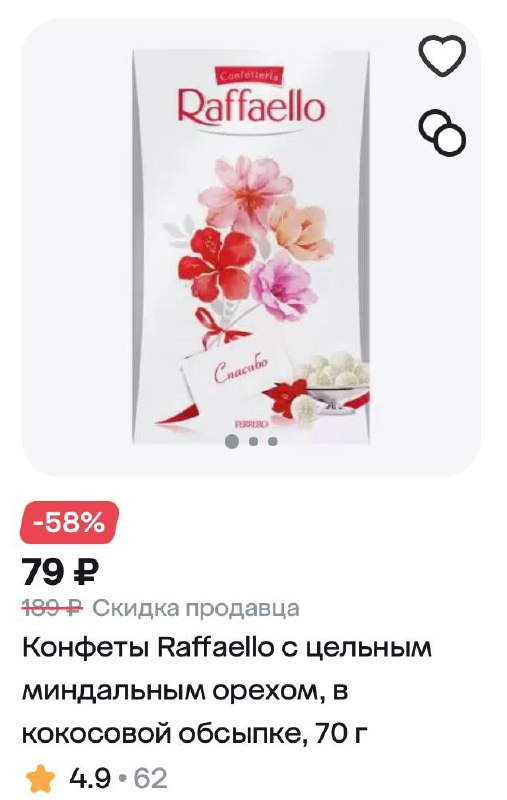Click the red Confetteria banner above the logo
Image resolution: width=507 pixels, height=800 pixels.
249,77
